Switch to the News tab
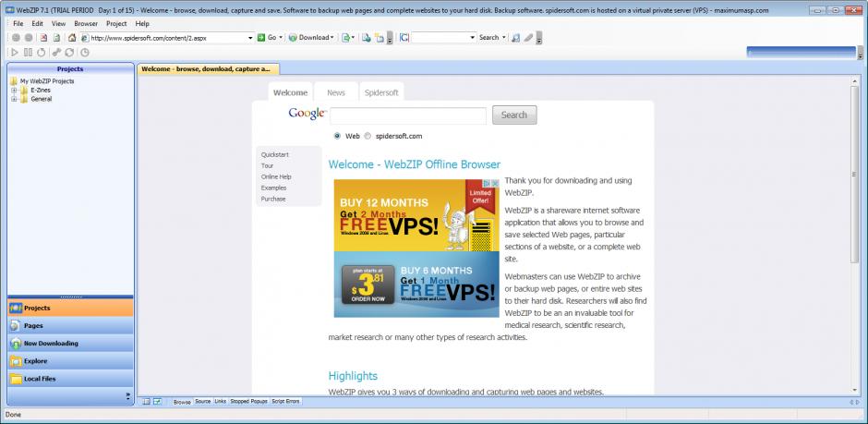The image size is (868, 424). point(336,92)
